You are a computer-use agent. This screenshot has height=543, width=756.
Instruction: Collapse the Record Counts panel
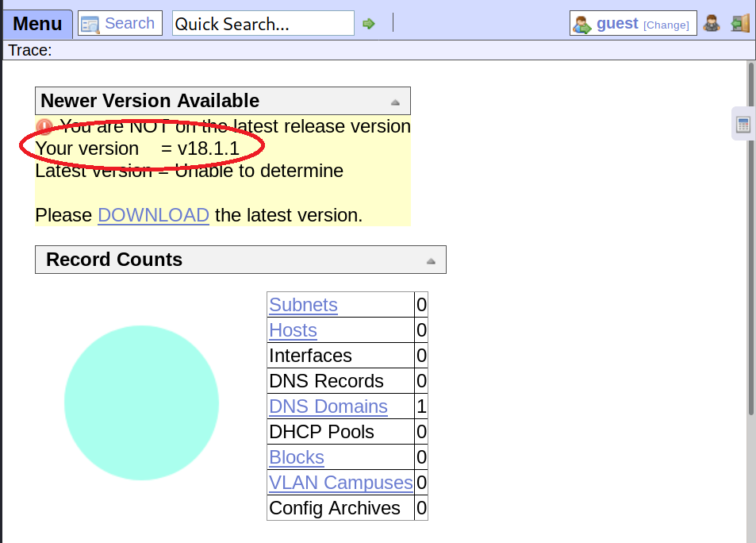point(431,260)
